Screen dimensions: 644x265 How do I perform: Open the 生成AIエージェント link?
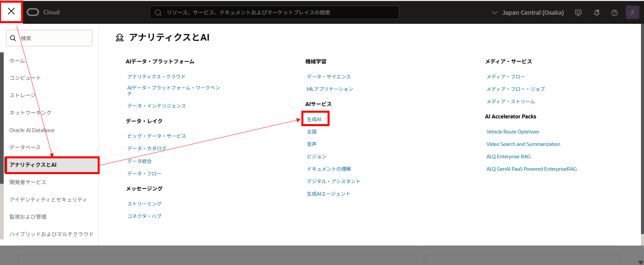[x=329, y=194]
